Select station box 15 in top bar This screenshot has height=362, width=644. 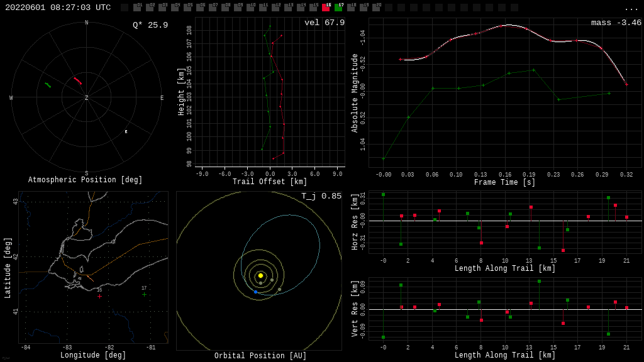coord(313,8)
